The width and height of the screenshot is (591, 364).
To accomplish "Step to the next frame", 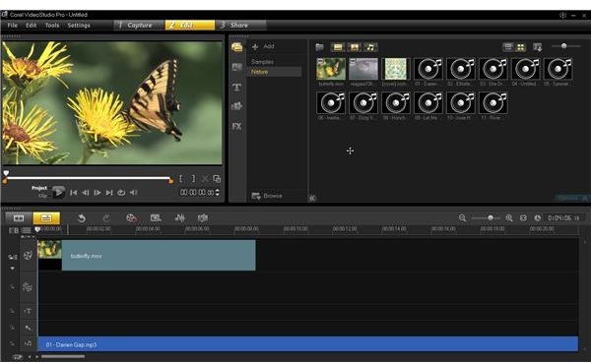I will (x=98, y=193).
